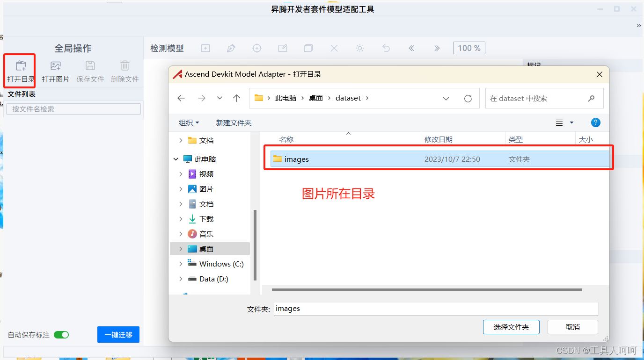The image size is (644, 360).
Task: Click the 删除文件 trash icon
Action: point(125,66)
